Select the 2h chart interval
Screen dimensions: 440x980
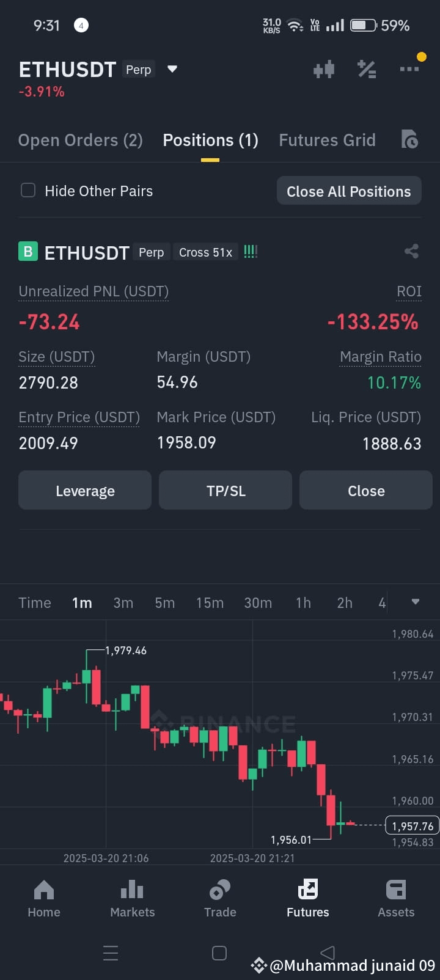pyautogui.click(x=345, y=603)
